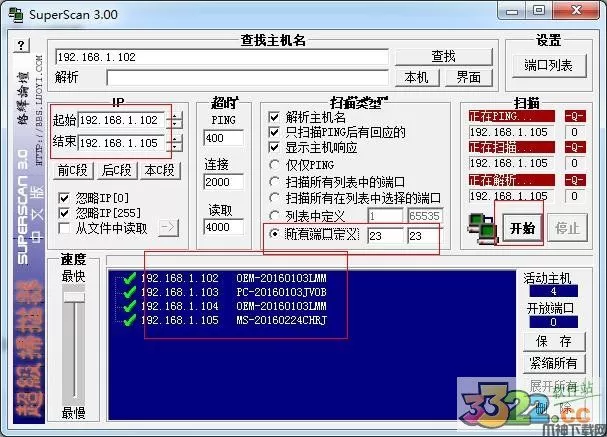Toggle the 解析主机名 checkbox
The width and height of the screenshot is (607, 437).
(x=274, y=117)
